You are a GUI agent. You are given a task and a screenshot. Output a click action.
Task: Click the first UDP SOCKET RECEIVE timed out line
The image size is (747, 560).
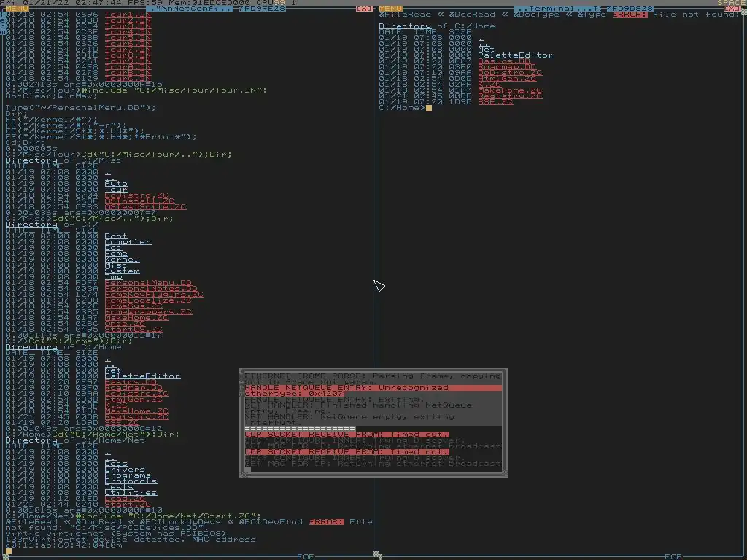click(347, 435)
